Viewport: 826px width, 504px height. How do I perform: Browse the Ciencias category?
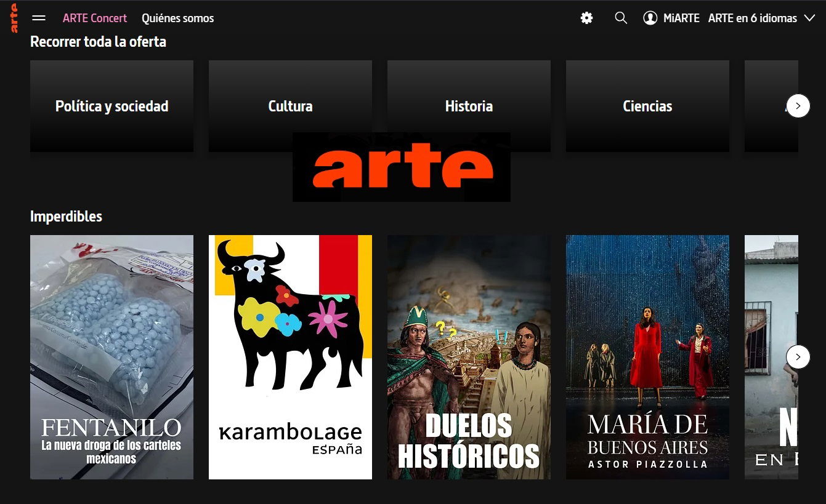pyautogui.click(x=647, y=106)
